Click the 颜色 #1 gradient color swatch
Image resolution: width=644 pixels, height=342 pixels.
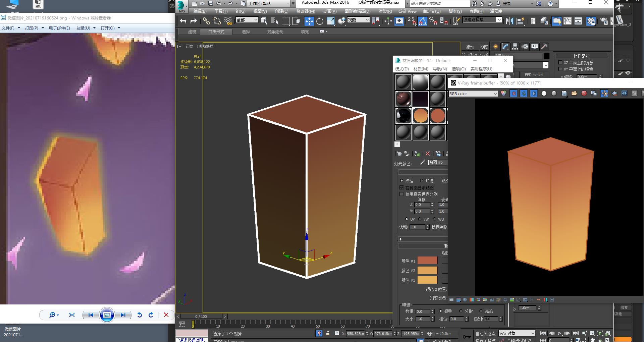pos(427,261)
